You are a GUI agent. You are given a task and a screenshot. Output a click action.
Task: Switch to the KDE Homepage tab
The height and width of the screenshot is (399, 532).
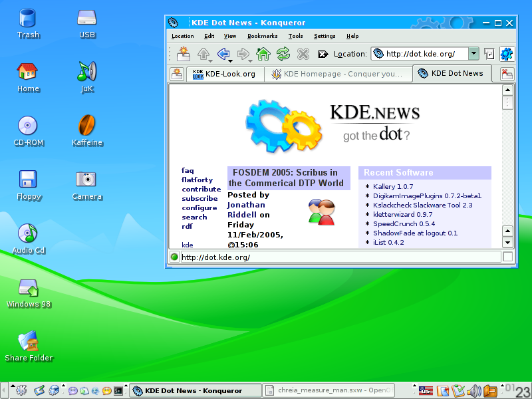click(x=338, y=74)
